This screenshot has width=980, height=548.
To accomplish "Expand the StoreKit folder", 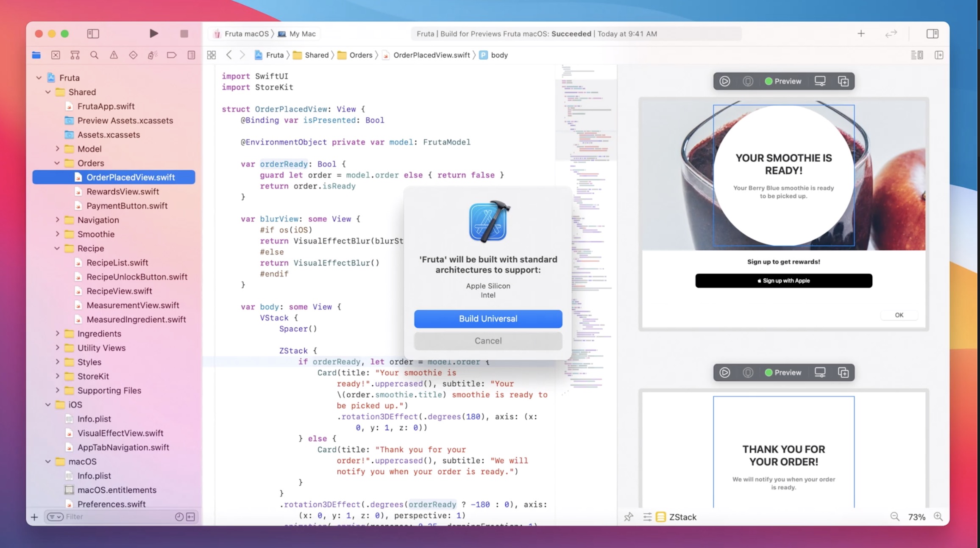I will point(57,376).
